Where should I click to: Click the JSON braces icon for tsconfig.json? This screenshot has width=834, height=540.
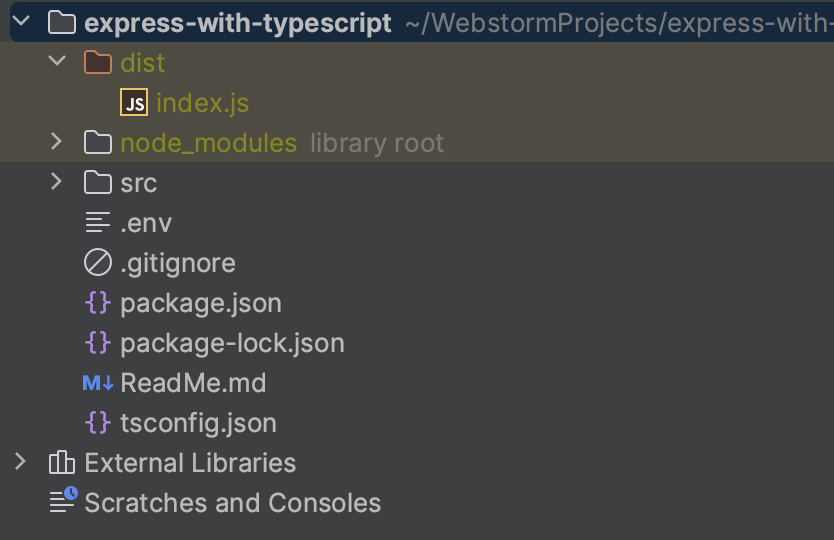pos(97,423)
